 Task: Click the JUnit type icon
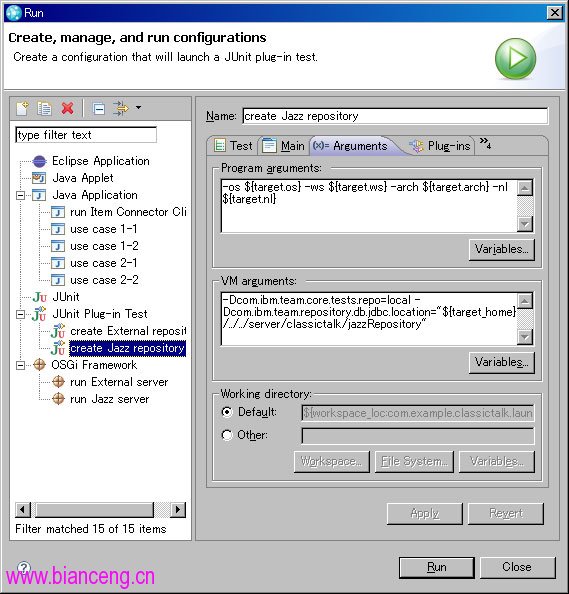(39, 297)
